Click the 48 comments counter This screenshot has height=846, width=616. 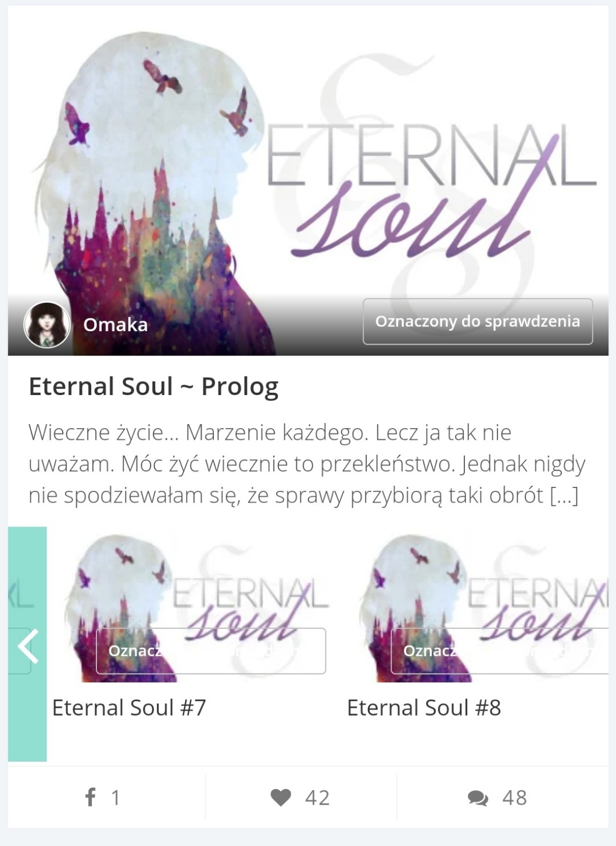pyautogui.click(x=515, y=798)
